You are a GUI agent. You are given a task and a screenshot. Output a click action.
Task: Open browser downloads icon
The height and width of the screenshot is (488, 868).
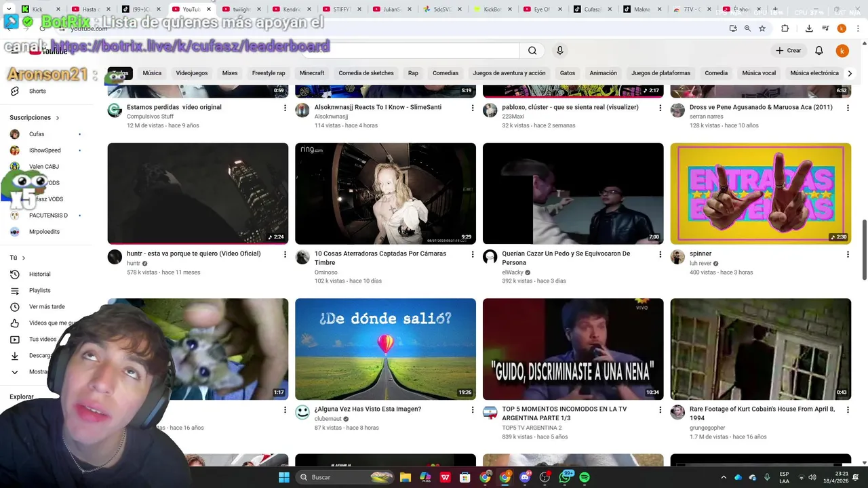tap(809, 28)
